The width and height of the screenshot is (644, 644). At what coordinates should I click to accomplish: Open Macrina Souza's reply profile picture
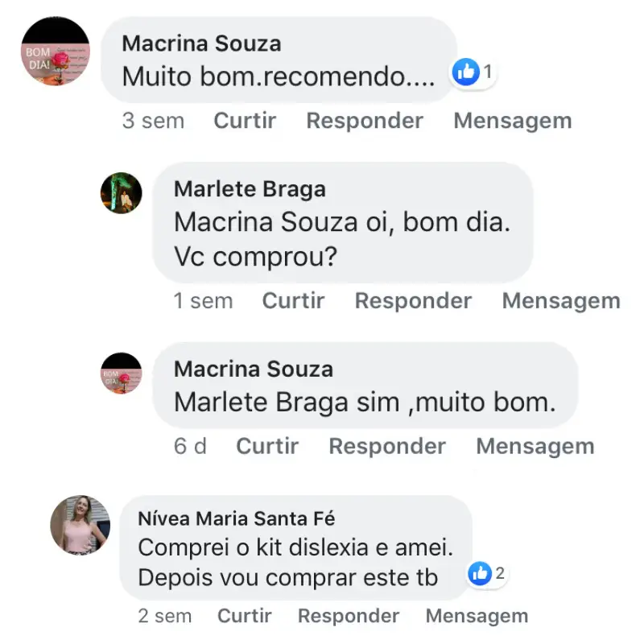[x=121, y=374]
